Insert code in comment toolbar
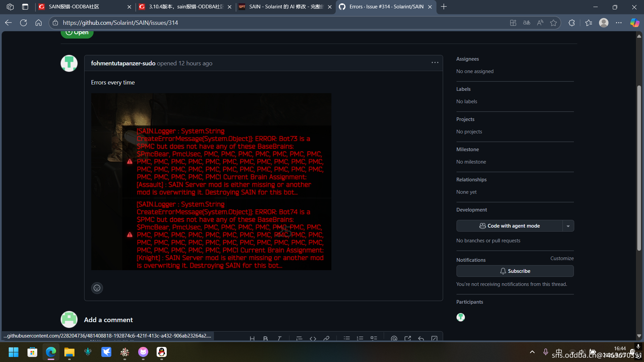Image resolution: width=644 pixels, height=362 pixels. coord(313,339)
